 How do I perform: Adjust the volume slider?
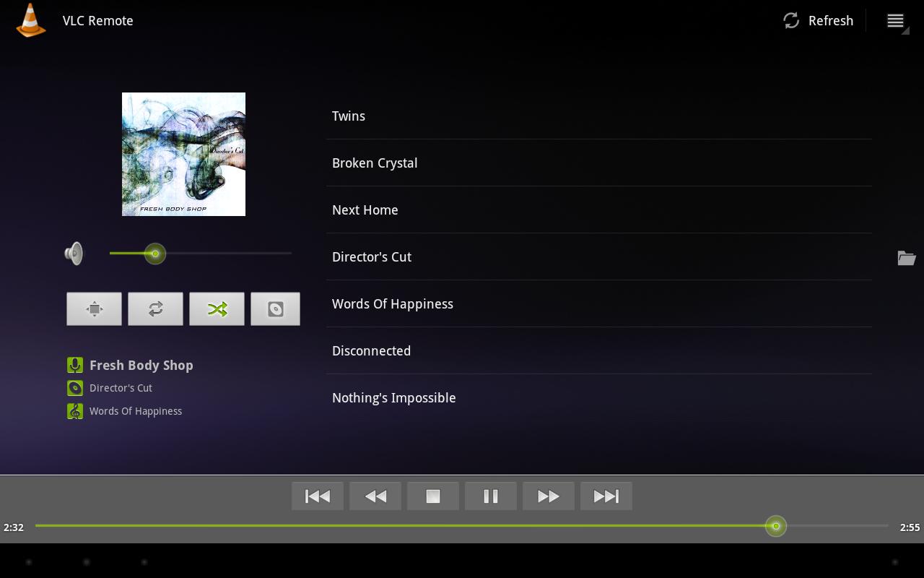pos(155,253)
